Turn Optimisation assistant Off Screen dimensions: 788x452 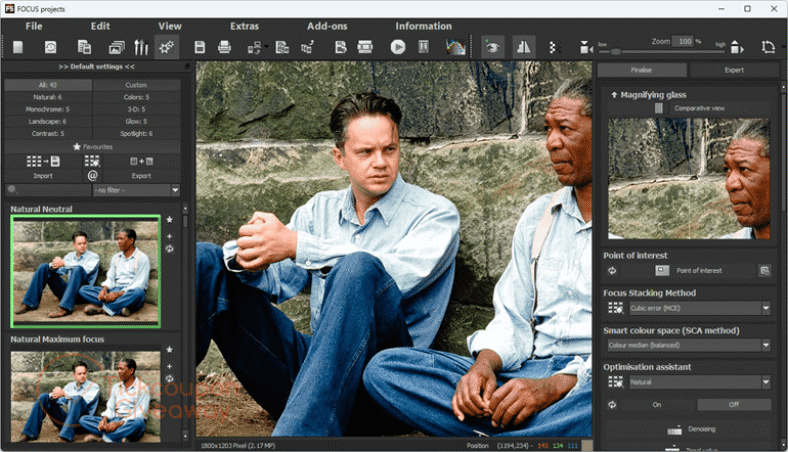[x=734, y=404]
